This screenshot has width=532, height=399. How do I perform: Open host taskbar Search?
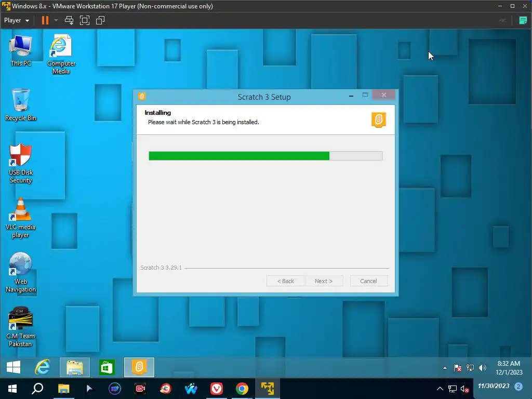pyautogui.click(x=37, y=389)
